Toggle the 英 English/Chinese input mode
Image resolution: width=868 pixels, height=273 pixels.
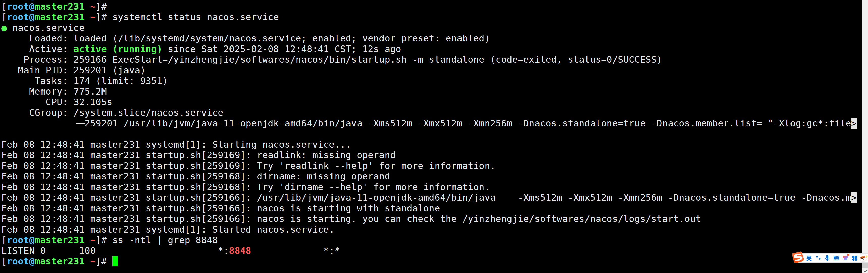(x=809, y=258)
